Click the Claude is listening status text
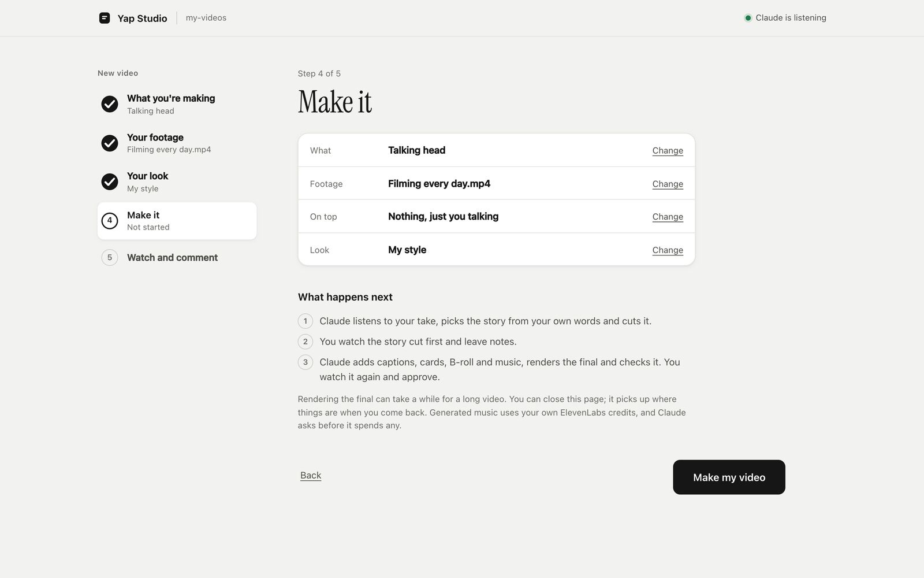924x578 pixels. [791, 18]
